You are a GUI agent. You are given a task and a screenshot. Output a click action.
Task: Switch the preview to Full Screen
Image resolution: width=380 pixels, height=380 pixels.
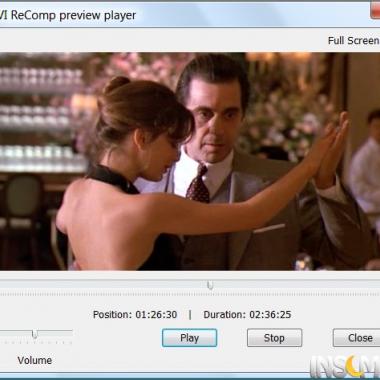pyautogui.click(x=353, y=41)
